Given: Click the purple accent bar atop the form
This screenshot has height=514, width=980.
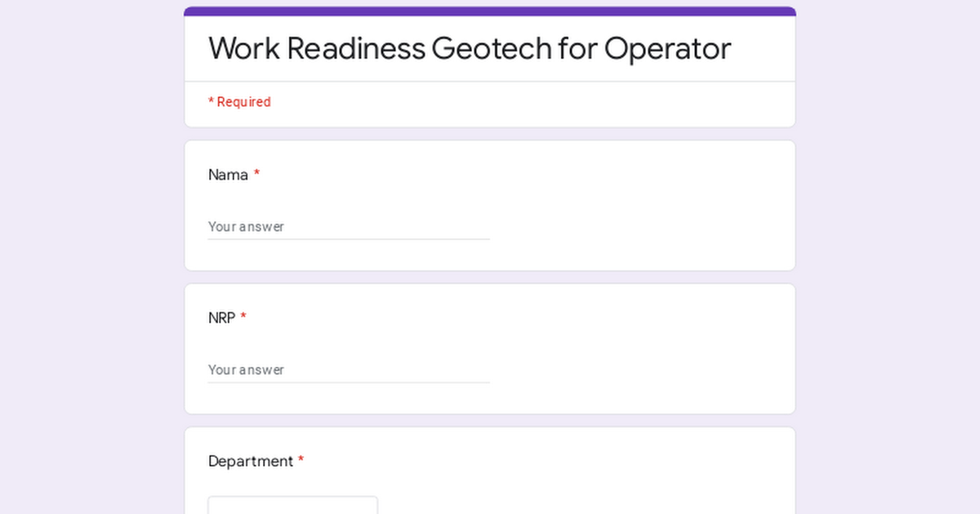Looking at the screenshot, I should [490, 11].
